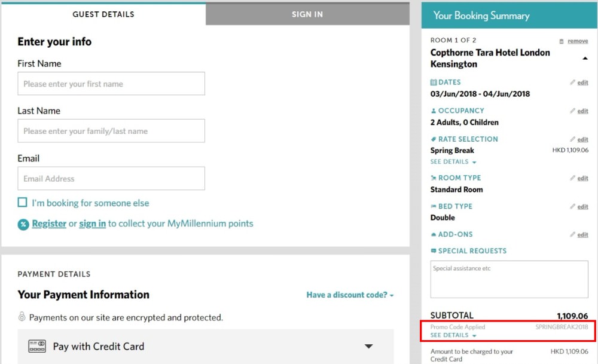Focus the Email Address field
Image resolution: width=598 pixels, height=364 pixels.
point(111,178)
